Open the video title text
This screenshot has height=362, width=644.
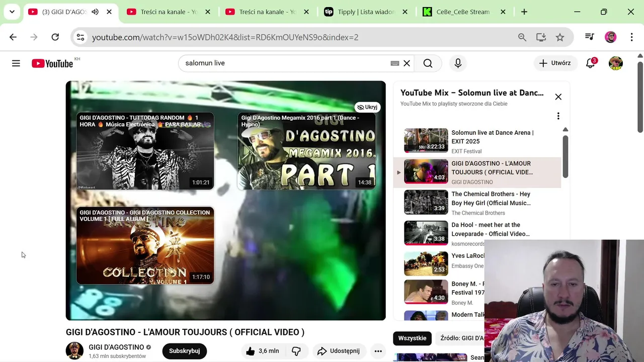[185, 332]
